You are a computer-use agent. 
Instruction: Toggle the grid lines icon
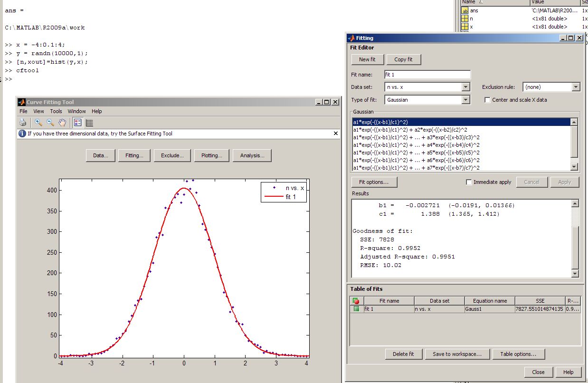tap(89, 122)
